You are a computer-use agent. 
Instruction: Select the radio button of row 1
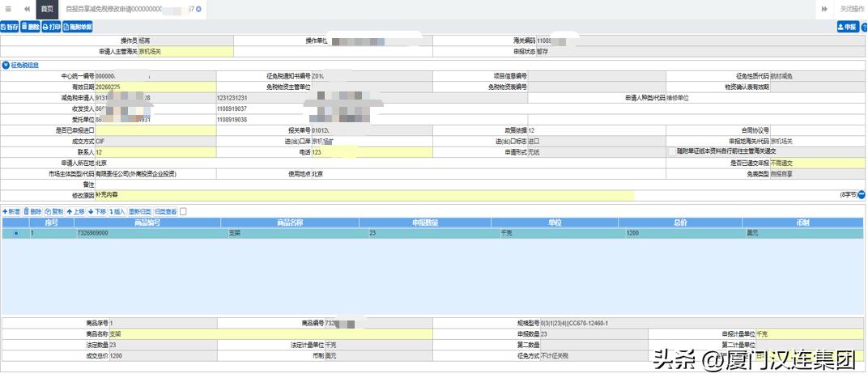pos(15,234)
